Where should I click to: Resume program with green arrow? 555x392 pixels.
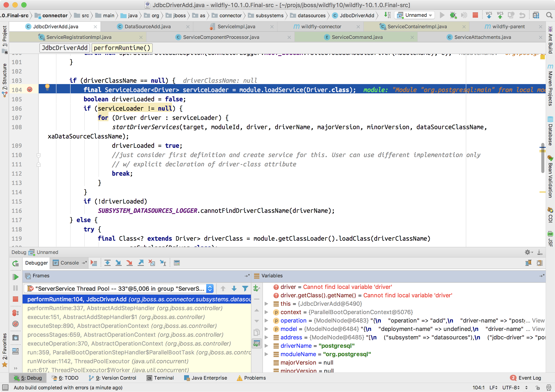point(15,277)
